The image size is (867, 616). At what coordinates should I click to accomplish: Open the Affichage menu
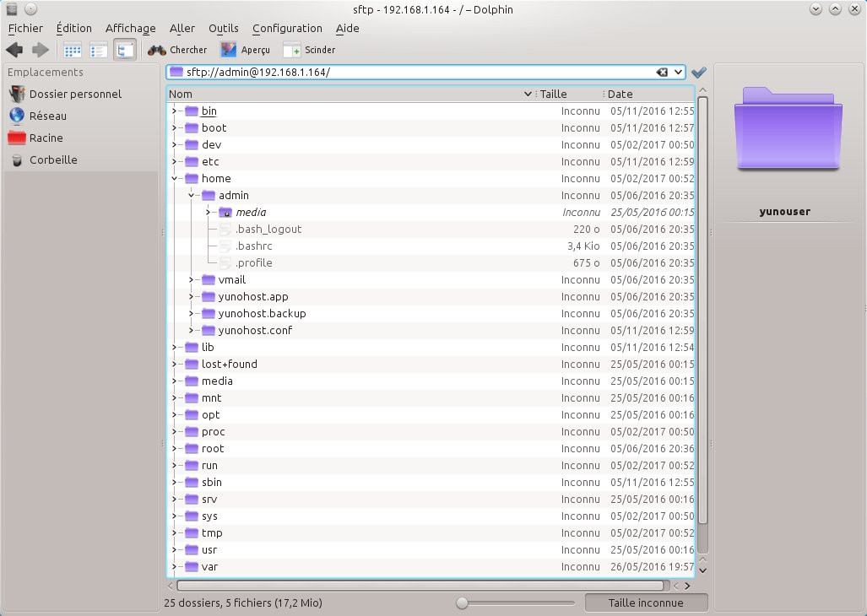130,28
